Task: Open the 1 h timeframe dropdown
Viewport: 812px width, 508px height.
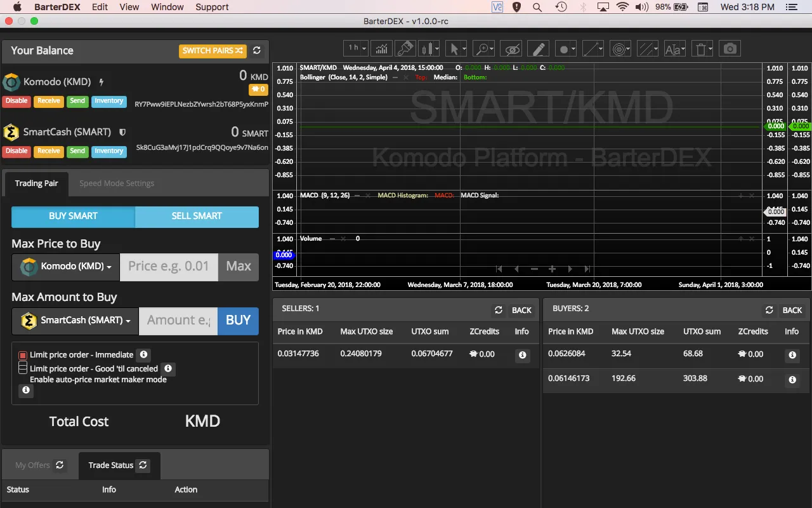Action: 356,48
